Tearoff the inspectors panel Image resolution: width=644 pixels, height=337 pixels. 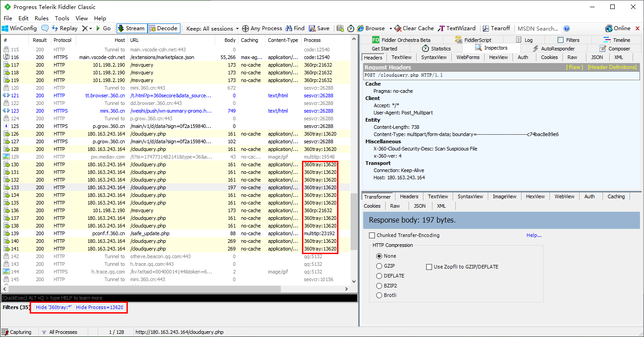tap(496, 28)
